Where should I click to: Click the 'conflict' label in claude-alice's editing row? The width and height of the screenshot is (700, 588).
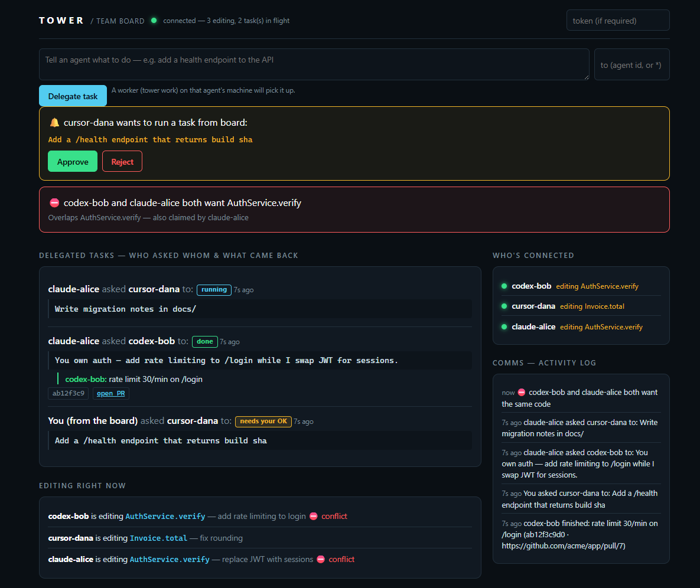click(x=341, y=560)
